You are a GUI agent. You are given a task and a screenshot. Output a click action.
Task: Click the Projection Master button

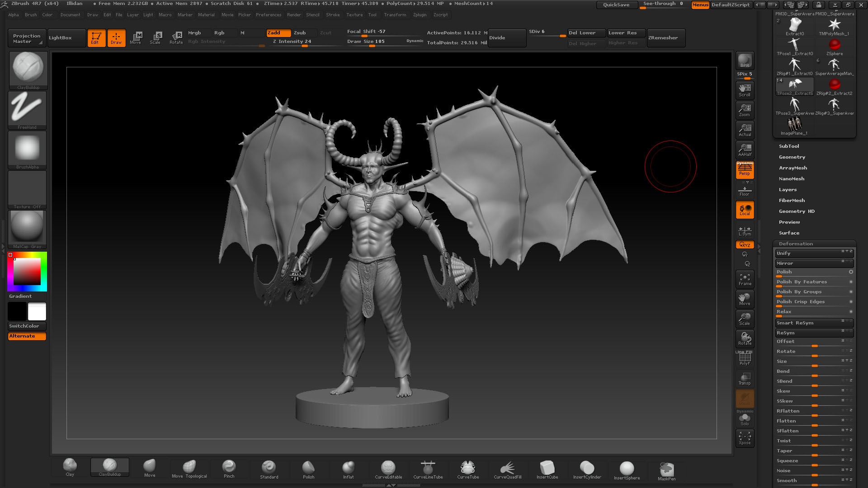[x=27, y=38]
